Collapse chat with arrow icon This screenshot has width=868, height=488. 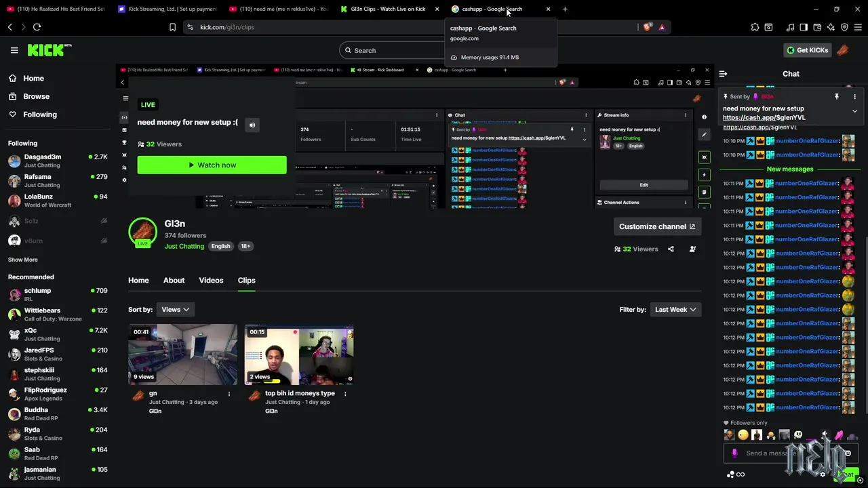723,74
